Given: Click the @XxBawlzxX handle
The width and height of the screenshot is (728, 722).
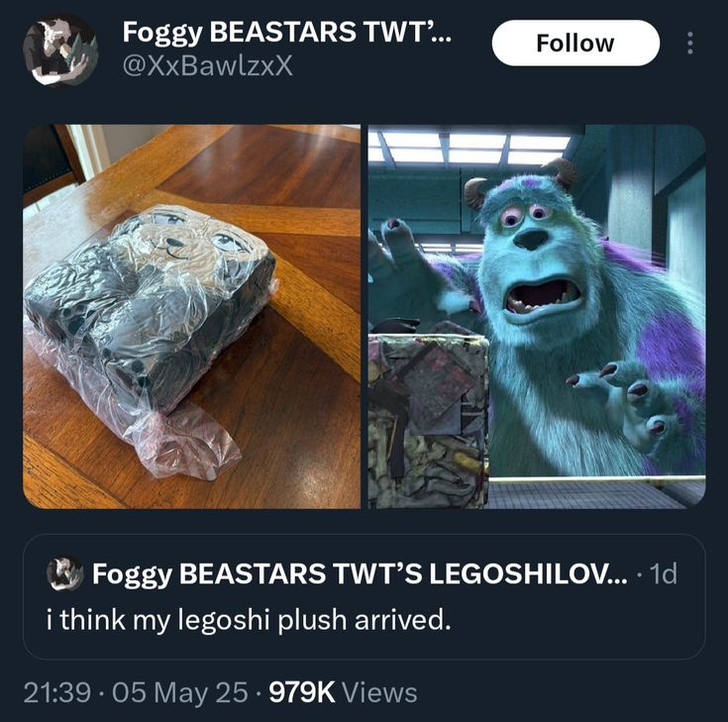Looking at the screenshot, I should click(x=208, y=66).
